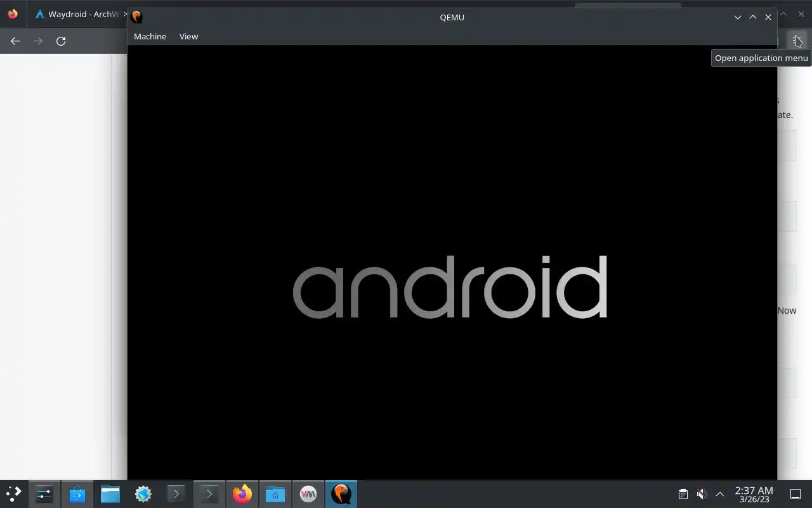Open the globe gear browser icon
Screen dimensions: 812x508
(x=143, y=493)
